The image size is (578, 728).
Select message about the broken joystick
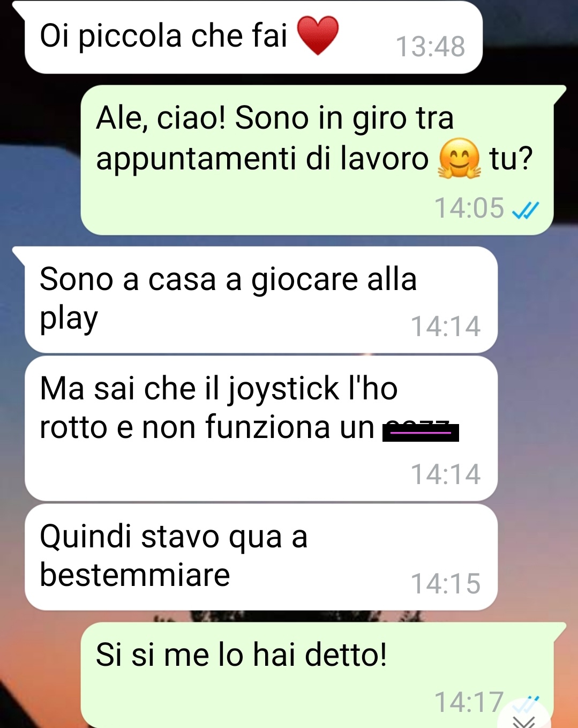261,429
